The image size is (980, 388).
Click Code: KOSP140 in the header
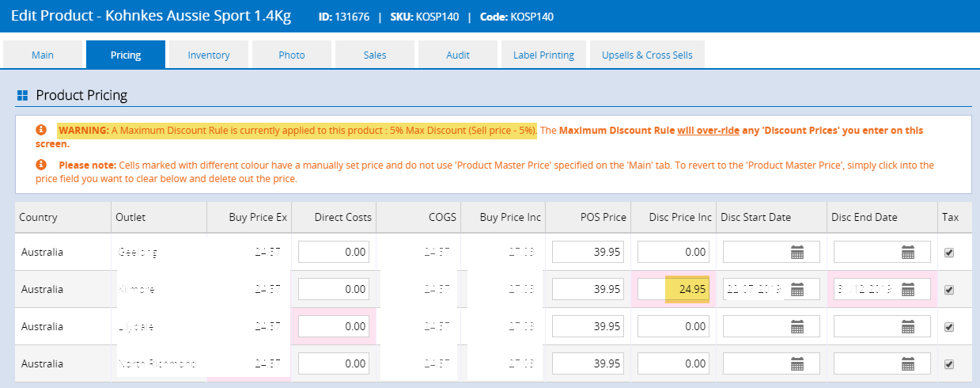[x=516, y=17]
